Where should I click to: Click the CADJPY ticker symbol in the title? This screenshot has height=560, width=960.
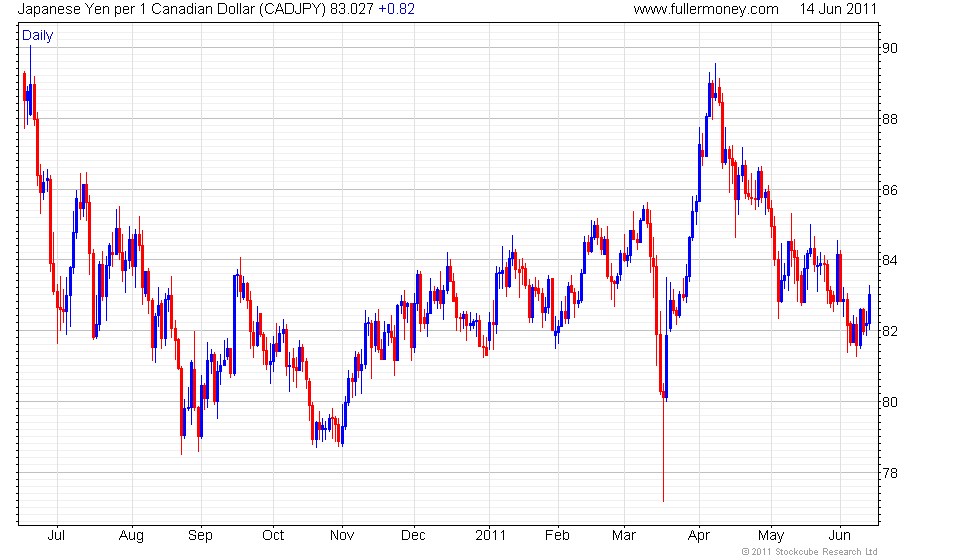tap(292, 9)
